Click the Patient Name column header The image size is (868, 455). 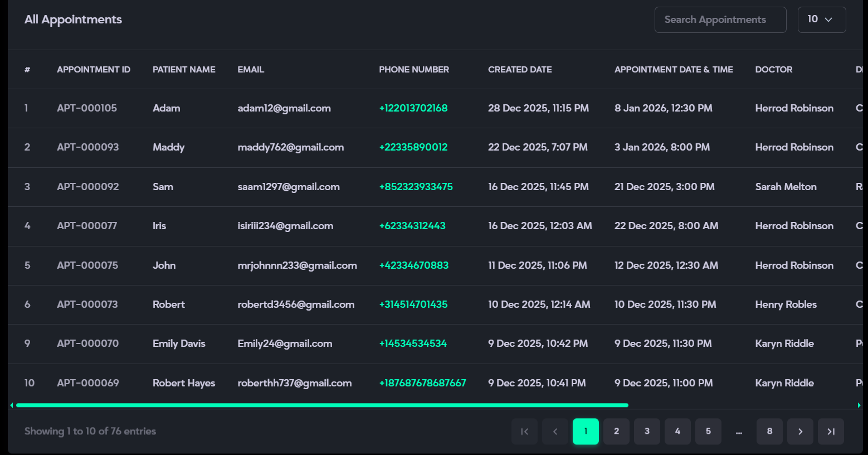pos(184,70)
